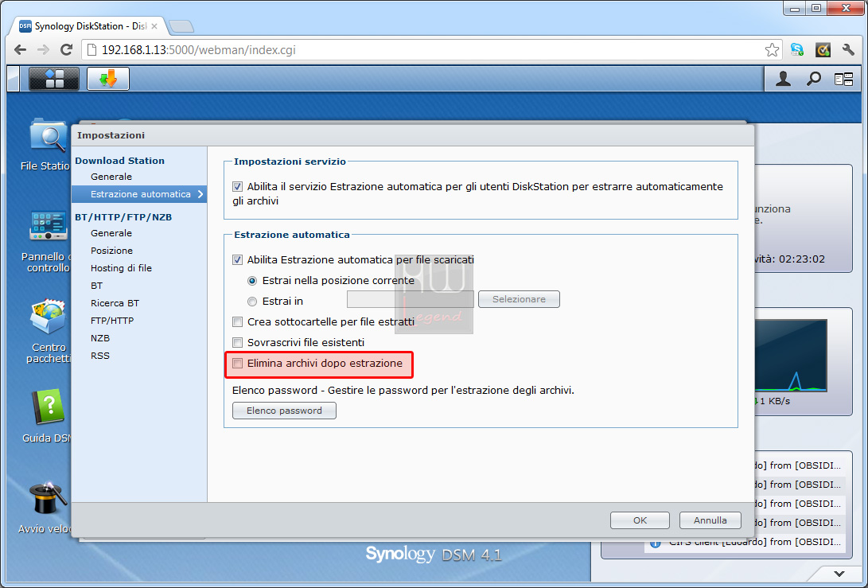Reload the browser page
868x588 pixels.
pos(66,50)
